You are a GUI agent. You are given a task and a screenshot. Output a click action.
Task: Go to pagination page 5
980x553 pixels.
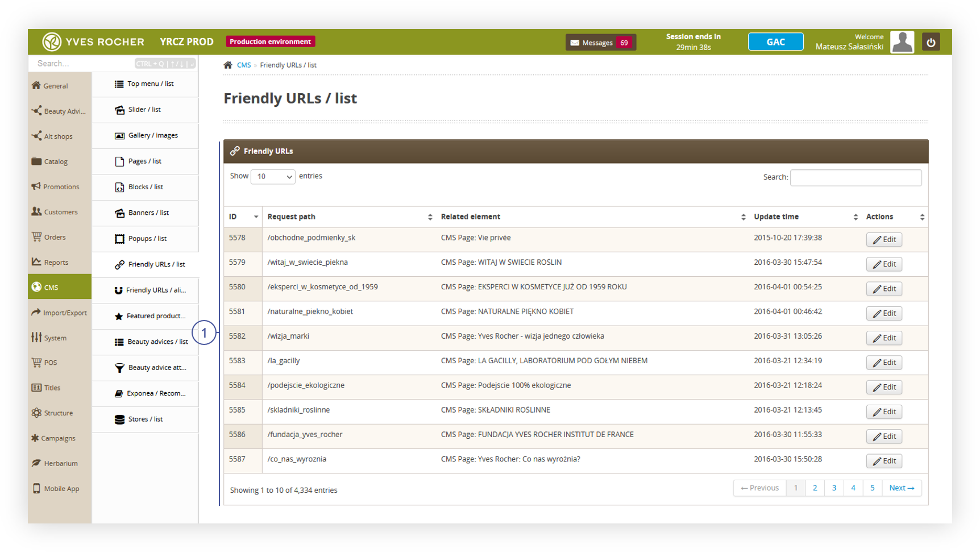pyautogui.click(x=872, y=488)
